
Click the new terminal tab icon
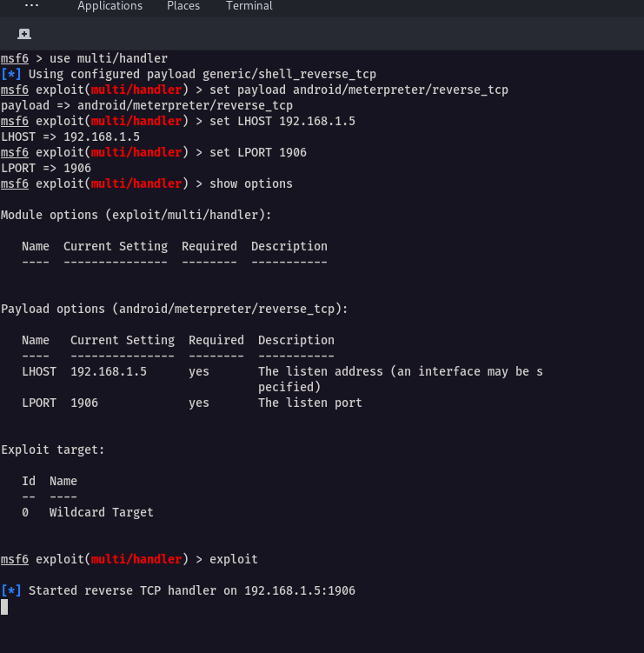click(24, 34)
